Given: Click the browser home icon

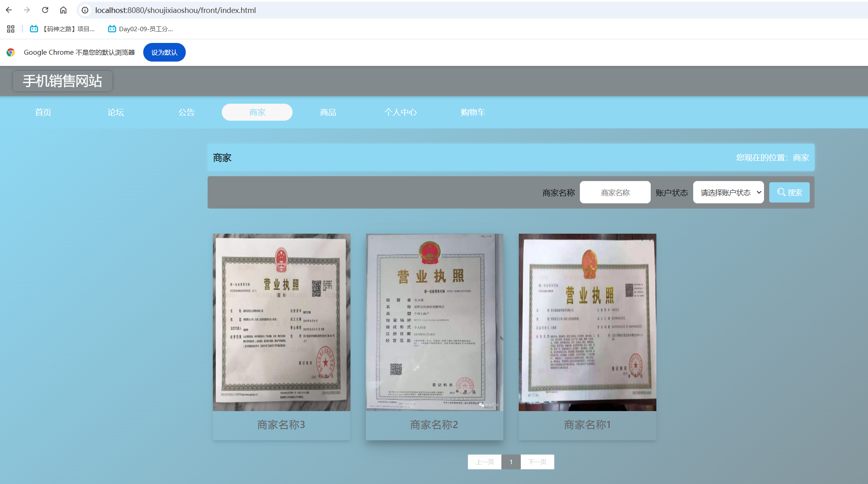Looking at the screenshot, I should pyautogui.click(x=63, y=10).
